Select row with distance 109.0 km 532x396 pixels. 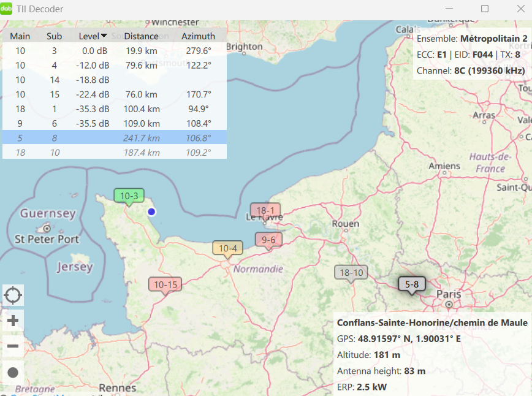(x=115, y=123)
